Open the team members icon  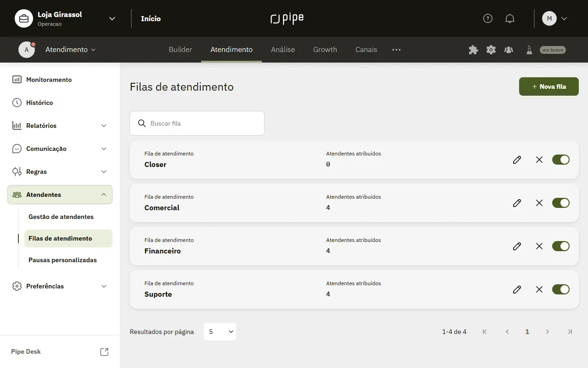coord(509,50)
